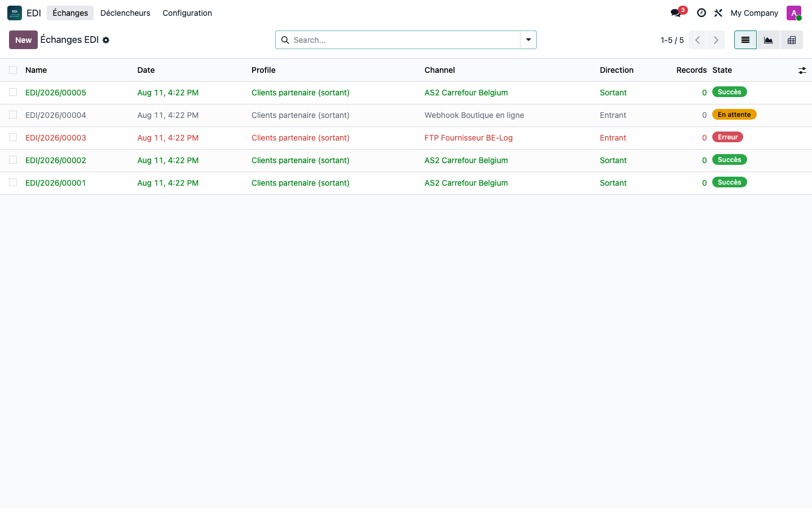Click the FTP Fournisseur BE-Log channel cell
The height and width of the screenshot is (508, 812).
coord(469,138)
